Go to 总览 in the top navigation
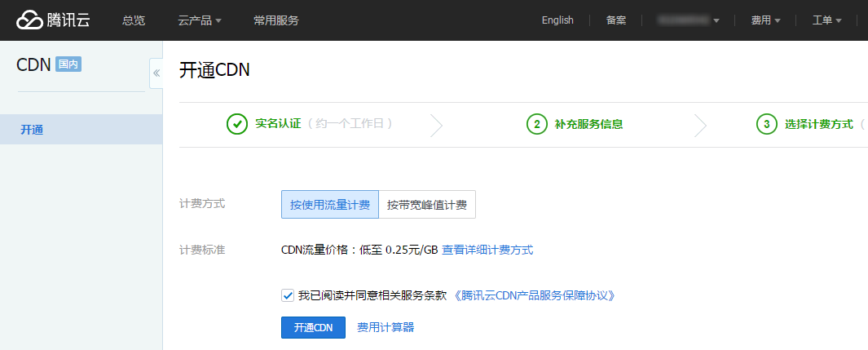 pyautogui.click(x=134, y=20)
